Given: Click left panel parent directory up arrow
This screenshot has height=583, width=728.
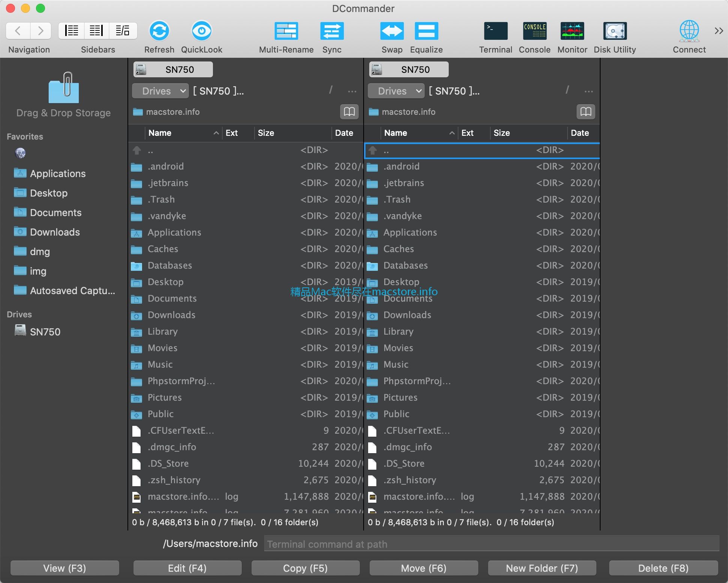Looking at the screenshot, I should [136, 150].
